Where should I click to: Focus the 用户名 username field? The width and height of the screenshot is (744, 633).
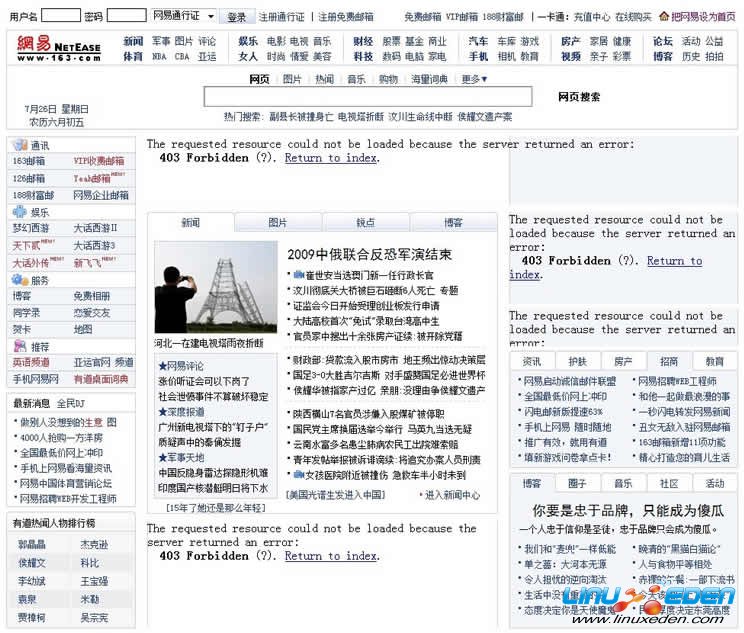pyautogui.click(x=61, y=16)
